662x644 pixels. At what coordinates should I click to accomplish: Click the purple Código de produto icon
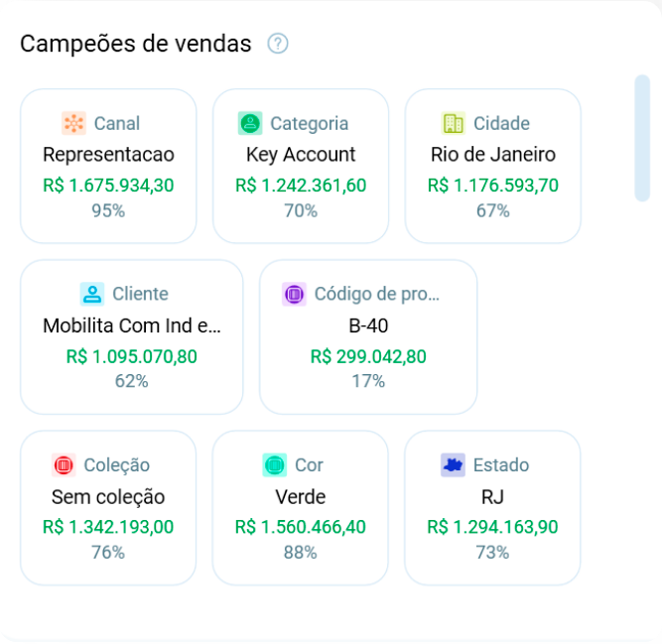(x=294, y=294)
